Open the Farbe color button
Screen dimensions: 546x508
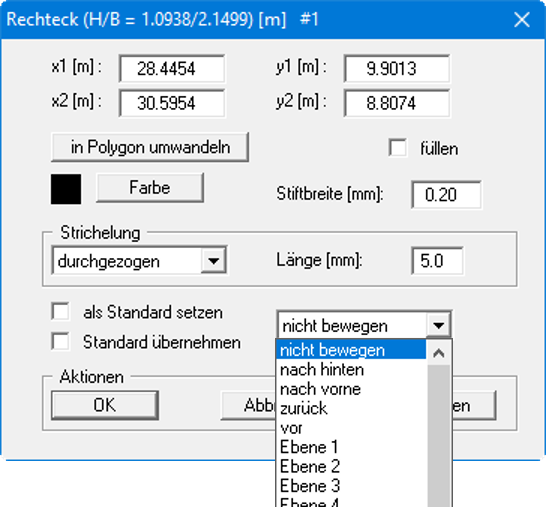(150, 187)
